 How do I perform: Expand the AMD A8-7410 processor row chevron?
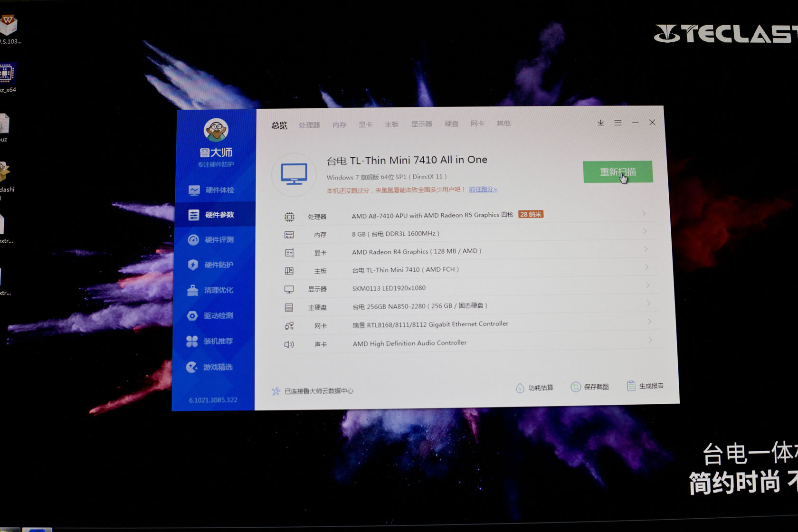pyautogui.click(x=644, y=213)
